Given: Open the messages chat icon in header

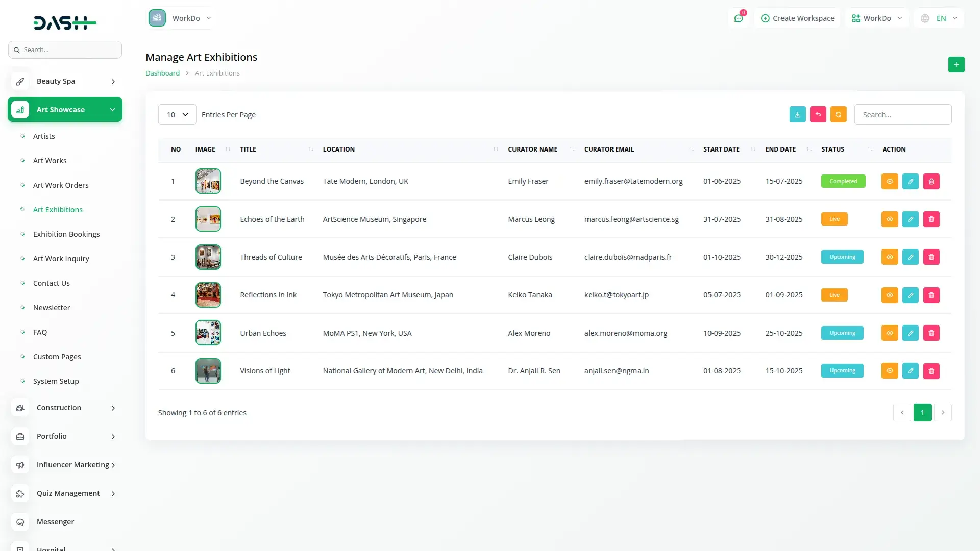Looking at the screenshot, I should [x=738, y=18].
